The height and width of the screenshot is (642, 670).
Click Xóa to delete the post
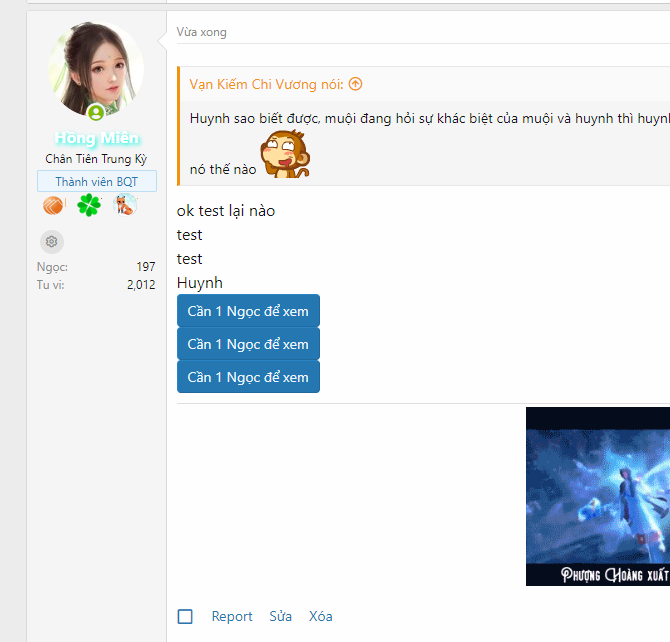pos(320,616)
